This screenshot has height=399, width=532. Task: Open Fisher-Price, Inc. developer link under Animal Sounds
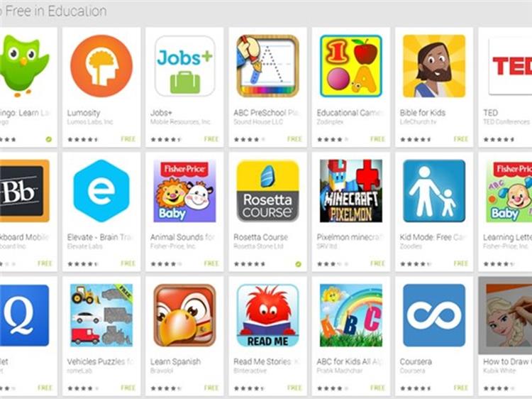(x=173, y=246)
